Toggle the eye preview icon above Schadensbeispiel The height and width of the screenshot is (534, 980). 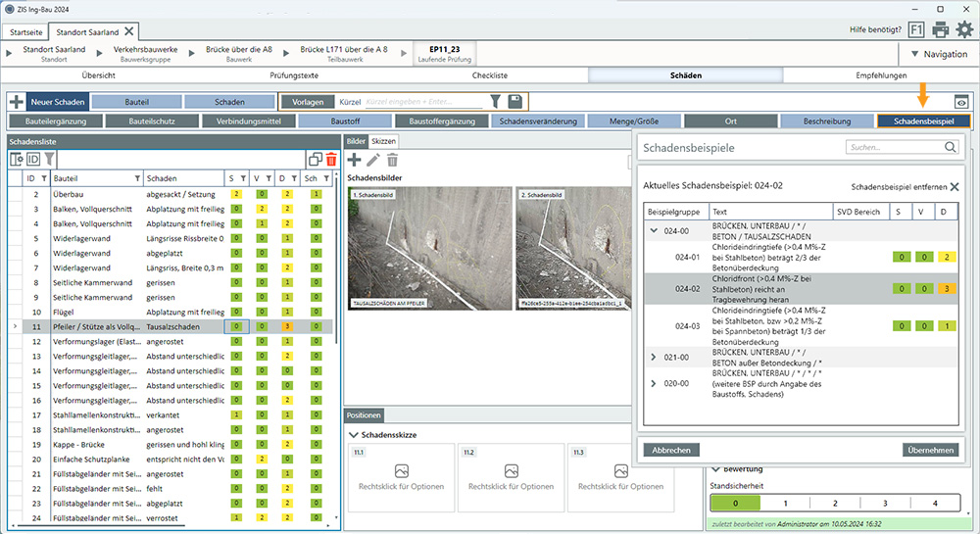coord(961,101)
